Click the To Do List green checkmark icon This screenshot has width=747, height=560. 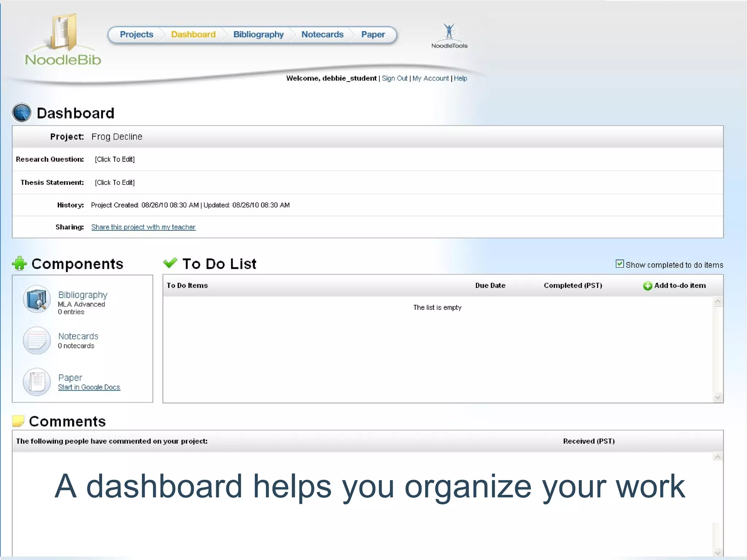tap(170, 262)
